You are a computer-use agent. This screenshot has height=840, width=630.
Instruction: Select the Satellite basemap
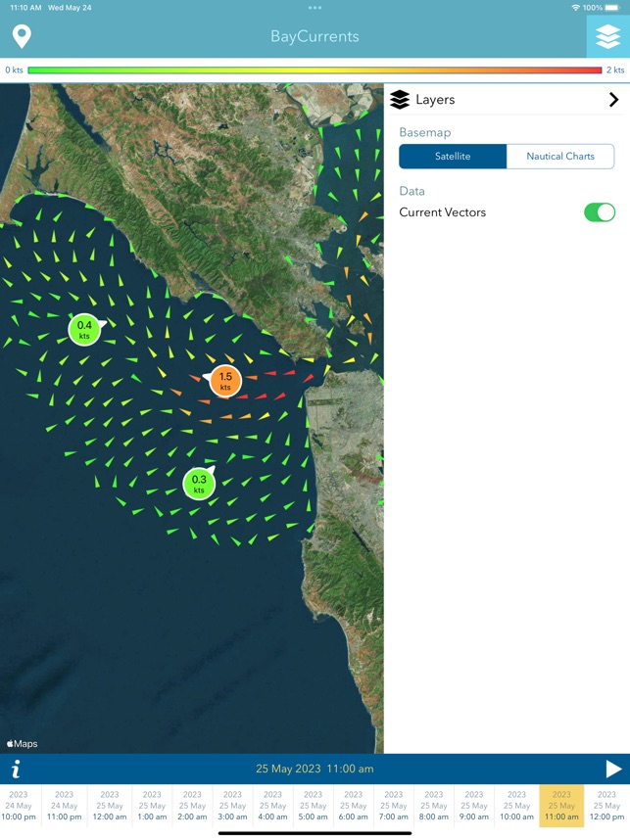point(453,157)
